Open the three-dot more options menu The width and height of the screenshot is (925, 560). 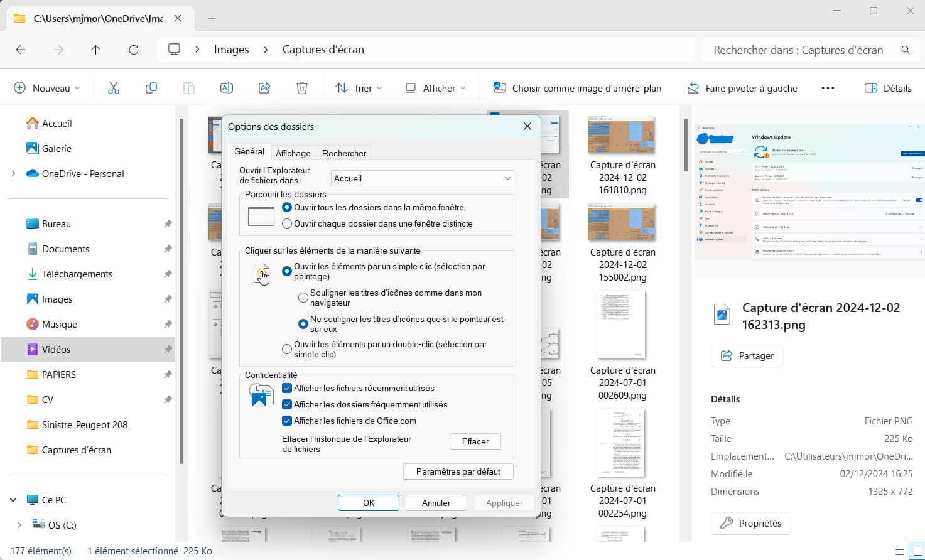coord(828,89)
